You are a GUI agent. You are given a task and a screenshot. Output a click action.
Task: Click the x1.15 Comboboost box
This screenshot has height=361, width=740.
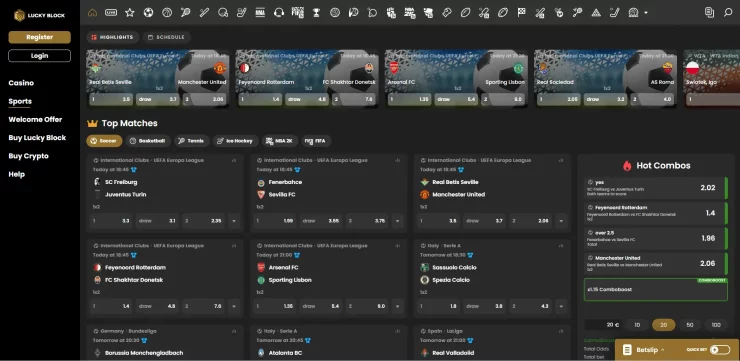coord(656,289)
